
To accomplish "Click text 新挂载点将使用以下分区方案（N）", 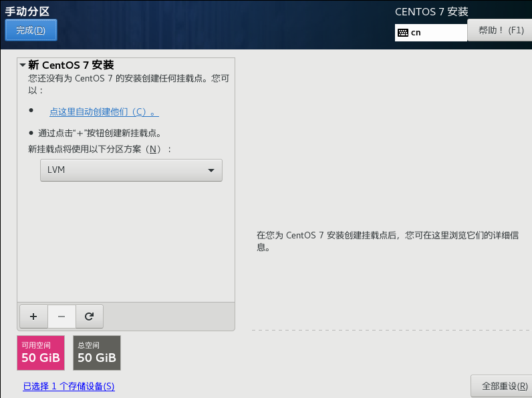I will coord(100,149).
